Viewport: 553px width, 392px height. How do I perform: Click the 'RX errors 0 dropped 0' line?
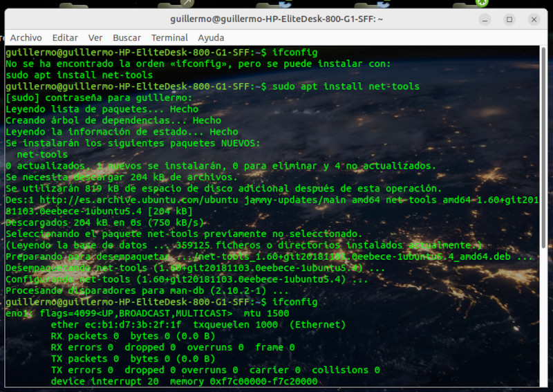click(173, 347)
